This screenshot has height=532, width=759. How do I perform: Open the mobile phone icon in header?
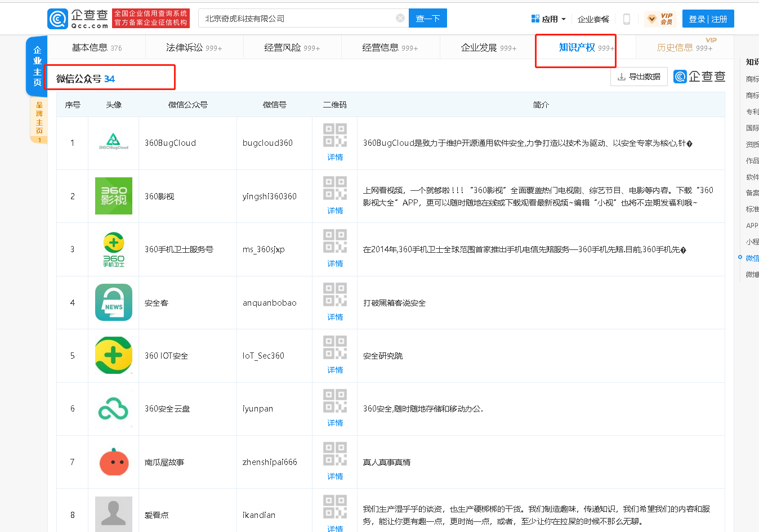coord(626,19)
